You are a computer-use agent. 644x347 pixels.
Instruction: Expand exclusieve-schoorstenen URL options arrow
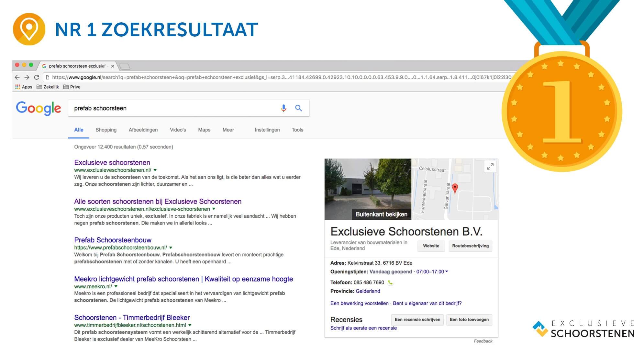[214, 209]
